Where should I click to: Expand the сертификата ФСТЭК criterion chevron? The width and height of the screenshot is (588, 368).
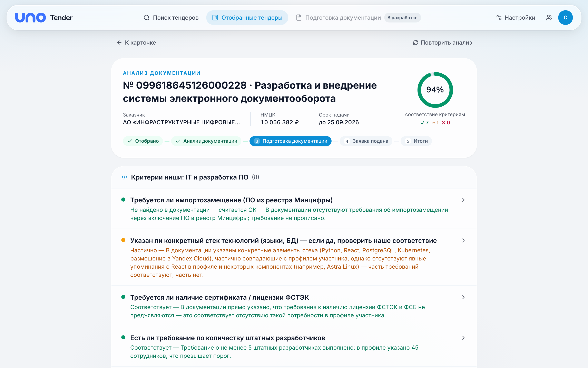[x=463, y=297]
